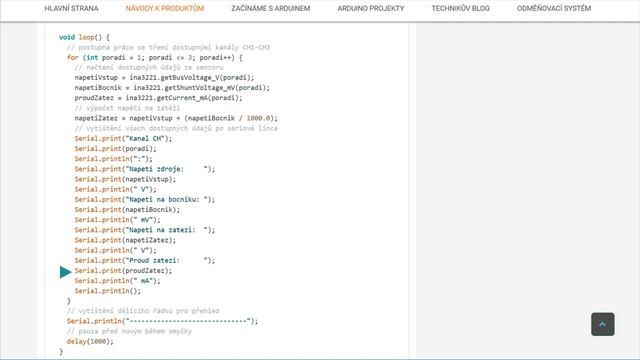
Task: Click the "Proud zatezi:" print line
Action: pos(144,260)
